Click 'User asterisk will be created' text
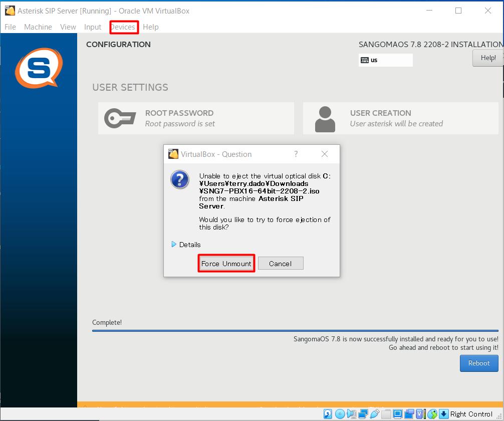Image resolution: width=504 pixels, height=421 pixels. pyautogui.click(x=396, y=124)
